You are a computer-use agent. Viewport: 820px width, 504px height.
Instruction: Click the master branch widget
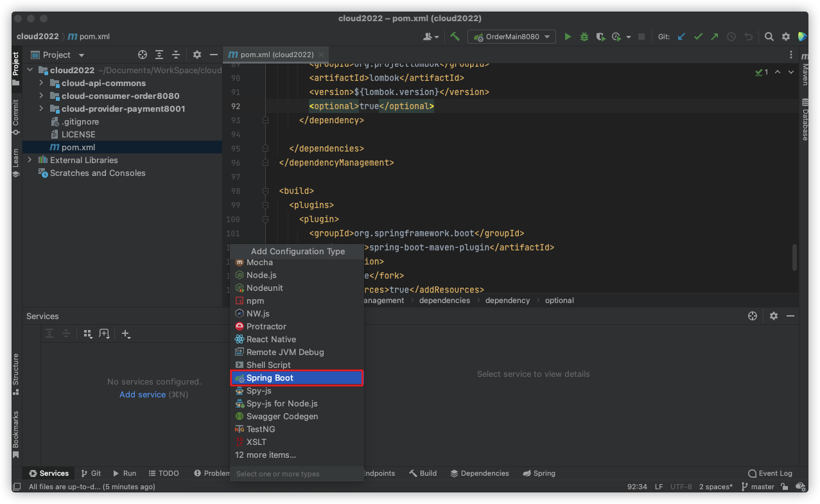click(758, 487)
